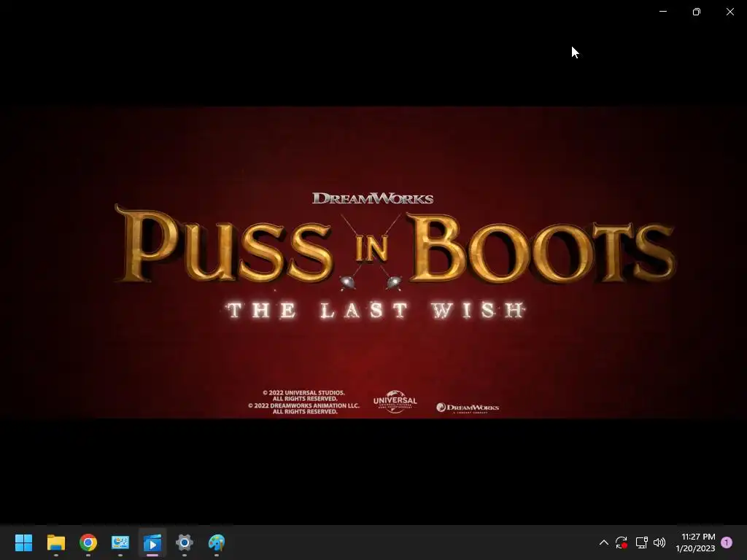
Task: Open File Explorer from the taskbar
Action: pyautogui.click(x=56, y=542)
